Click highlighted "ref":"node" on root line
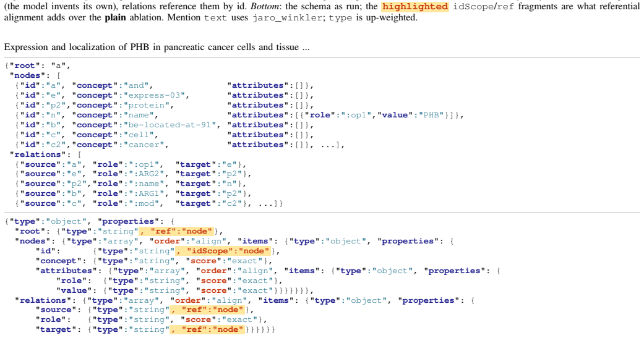This screenshot has width=644, height=338. tap(176, 231)
